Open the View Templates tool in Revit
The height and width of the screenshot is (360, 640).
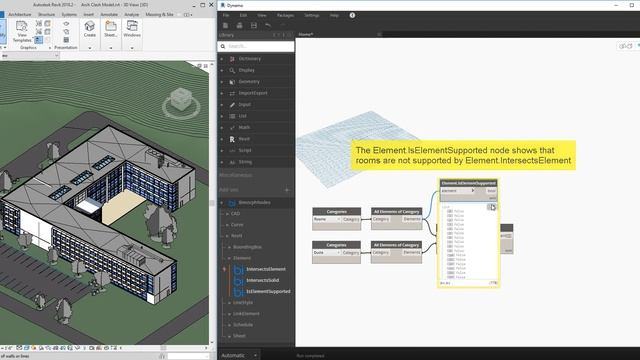(x=21, y=31)
